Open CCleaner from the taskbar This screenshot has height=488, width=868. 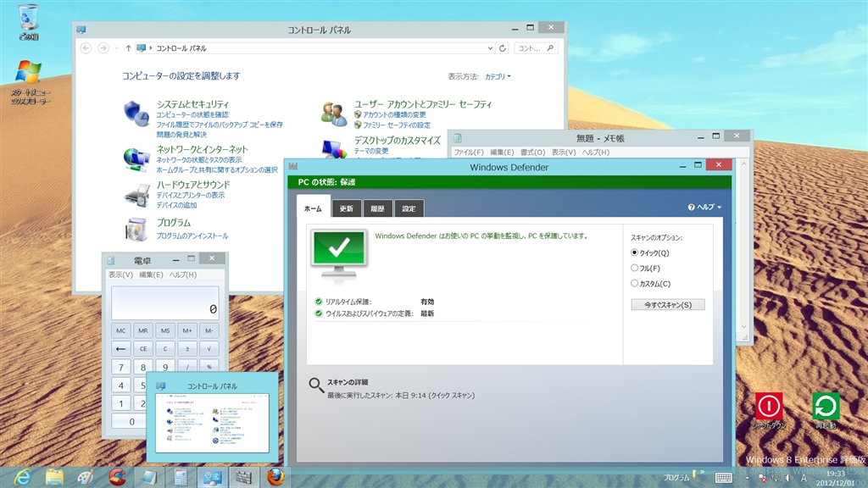[117, 477]
